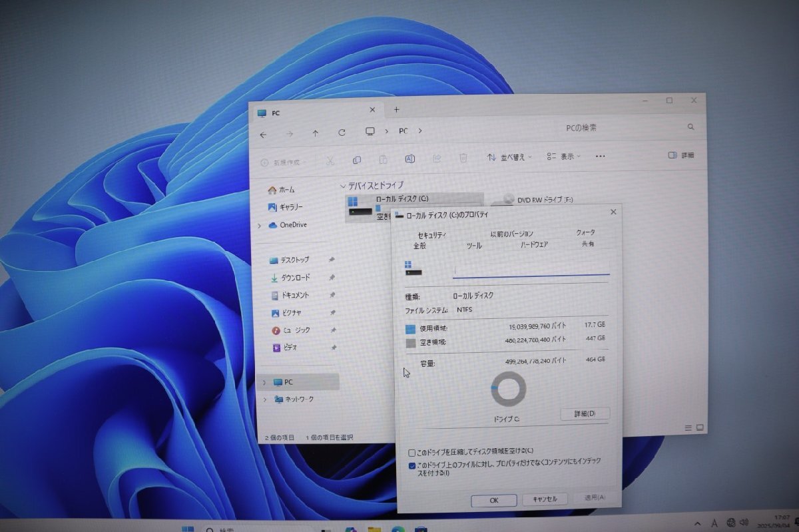Select the Cut icon in the toolbar
Viewport: 799px width, 532px height.
(x=330, y=159)
